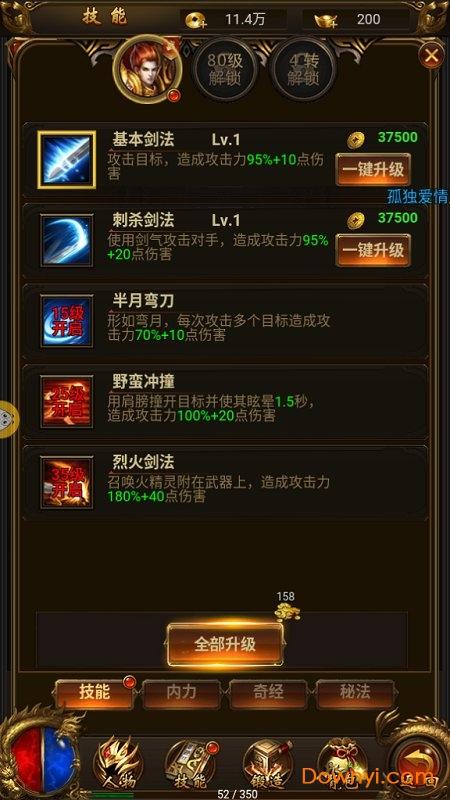The height and width of the screenshot is (800, 450).
Task: Switch to the 奇经 tab
Action: [268, 692]
